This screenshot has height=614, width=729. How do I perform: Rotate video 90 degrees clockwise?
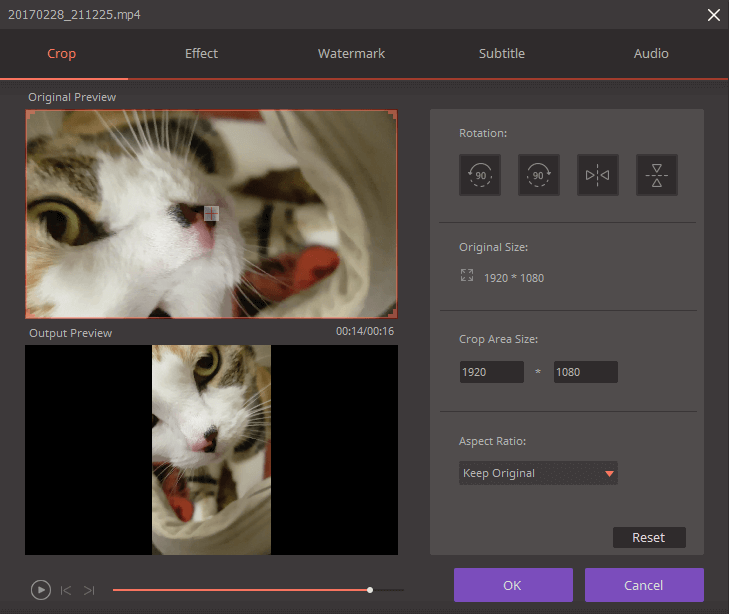539,175
